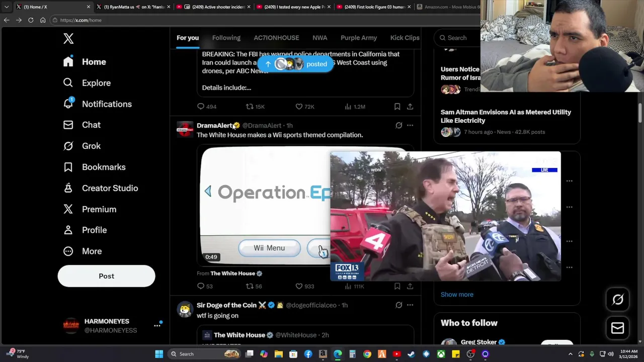Viewport: 644px width, 362px height.
Task: Click Show more under trending
Action: (457, 295)
